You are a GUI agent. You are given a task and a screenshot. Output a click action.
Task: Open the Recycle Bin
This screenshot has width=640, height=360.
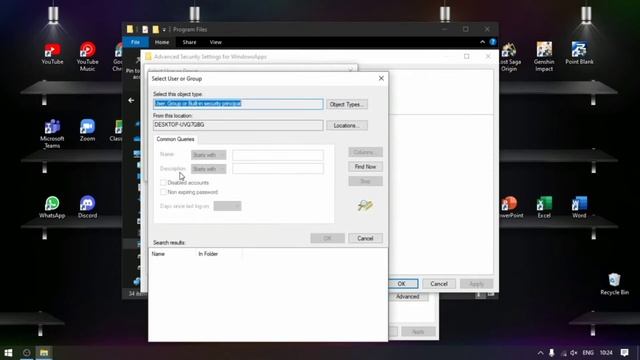(614, 284)
